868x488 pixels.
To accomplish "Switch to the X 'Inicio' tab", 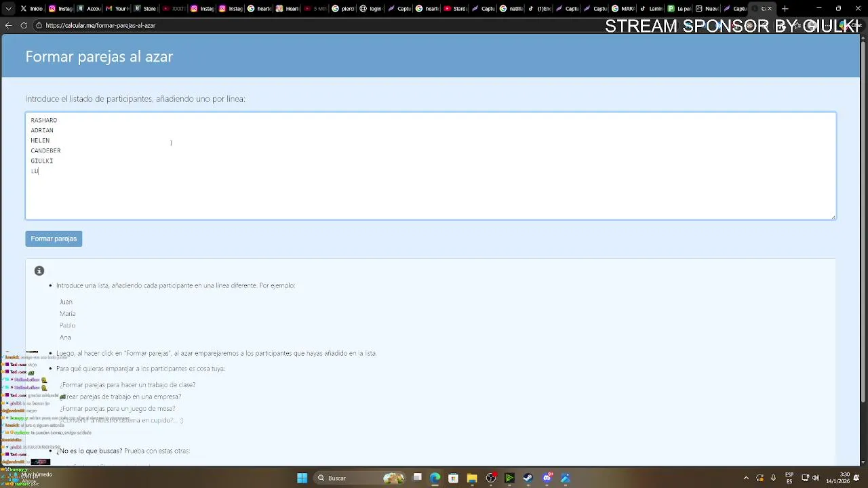I will (x=31, y=9).
